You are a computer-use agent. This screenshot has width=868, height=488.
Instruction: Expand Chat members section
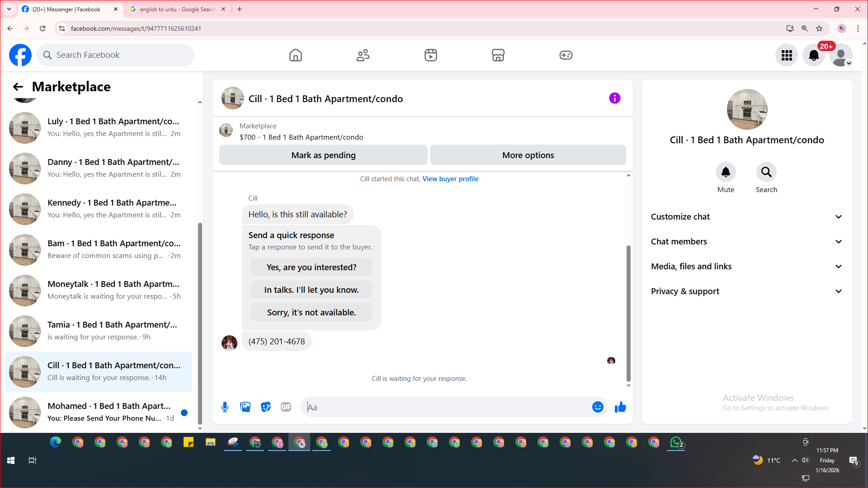click(747, 242)
